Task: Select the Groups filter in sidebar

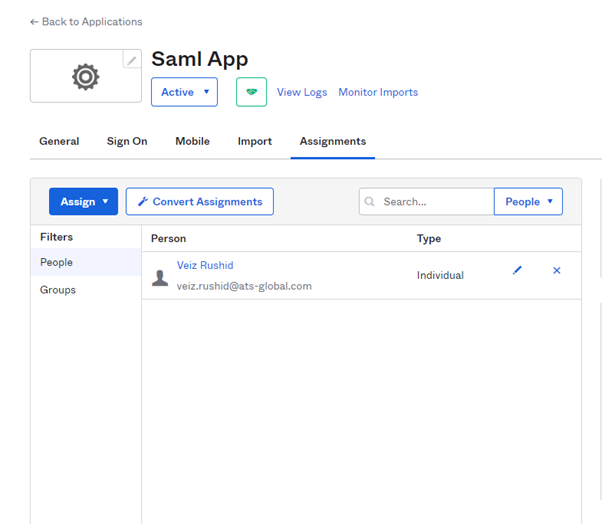Action: [x=58, y=290]
